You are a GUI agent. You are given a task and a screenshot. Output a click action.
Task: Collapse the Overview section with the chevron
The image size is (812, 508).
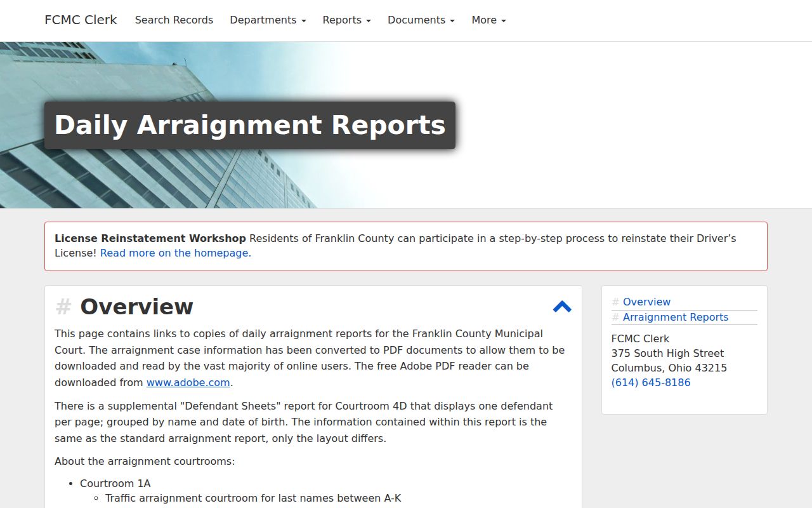click(562, 307)
